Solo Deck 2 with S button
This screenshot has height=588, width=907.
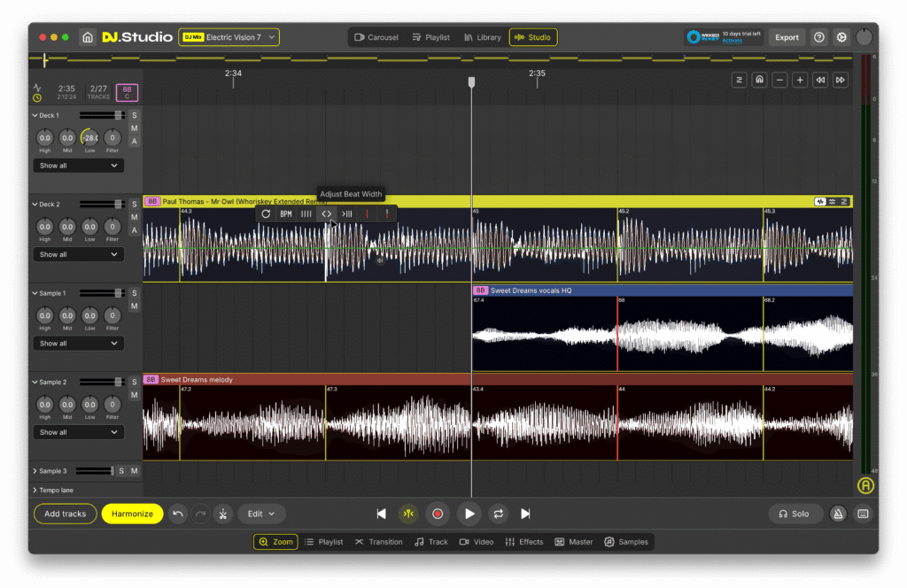click(x=135, y=205)
